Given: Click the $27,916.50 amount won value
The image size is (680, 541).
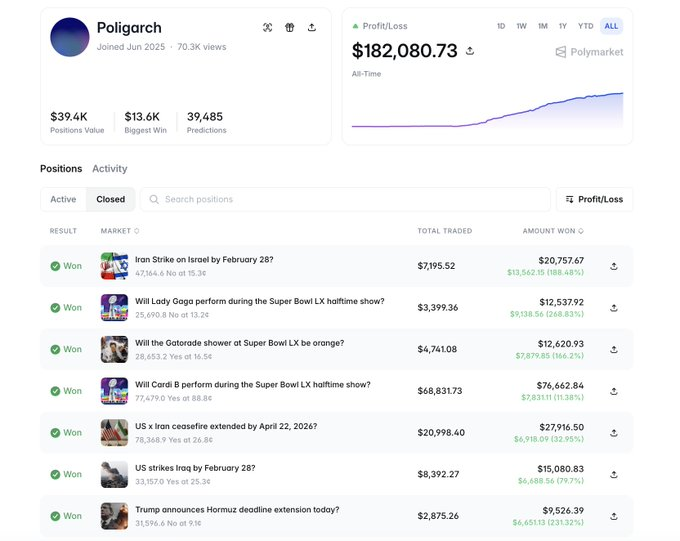Looking at the screenshot, I should click(562, 427).
